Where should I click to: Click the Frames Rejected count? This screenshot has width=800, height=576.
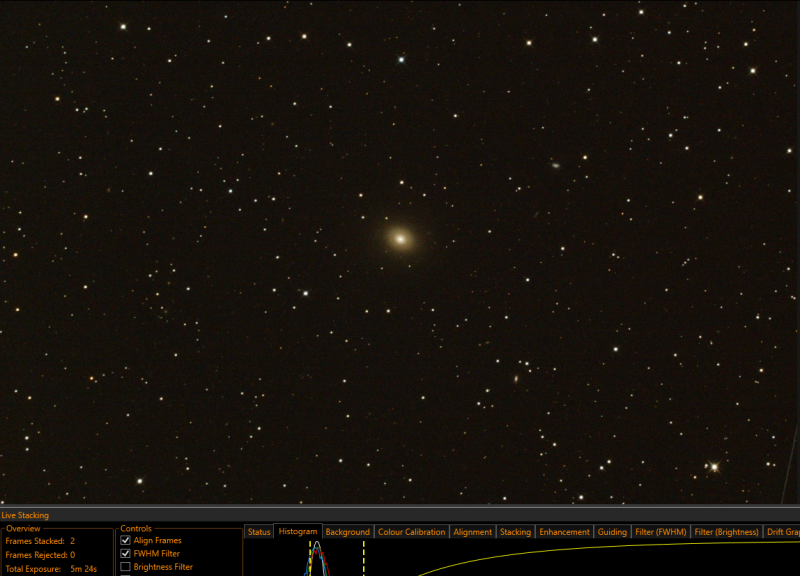coord(72,555)
